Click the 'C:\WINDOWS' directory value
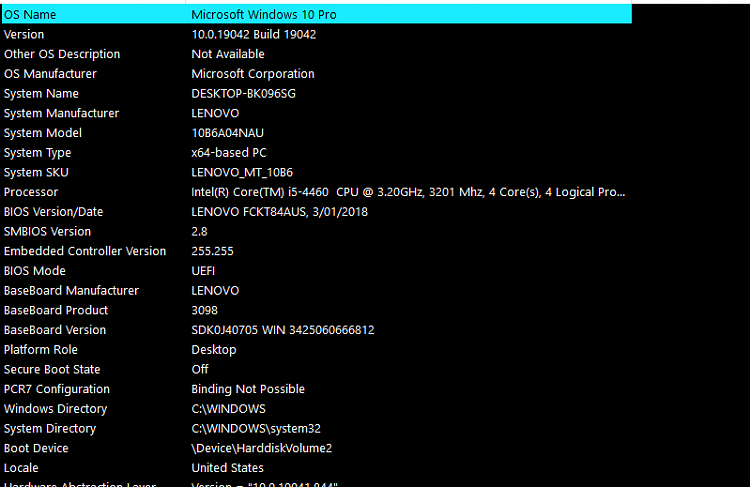This screenshot has height=487, width=750. tap(228, 409)
